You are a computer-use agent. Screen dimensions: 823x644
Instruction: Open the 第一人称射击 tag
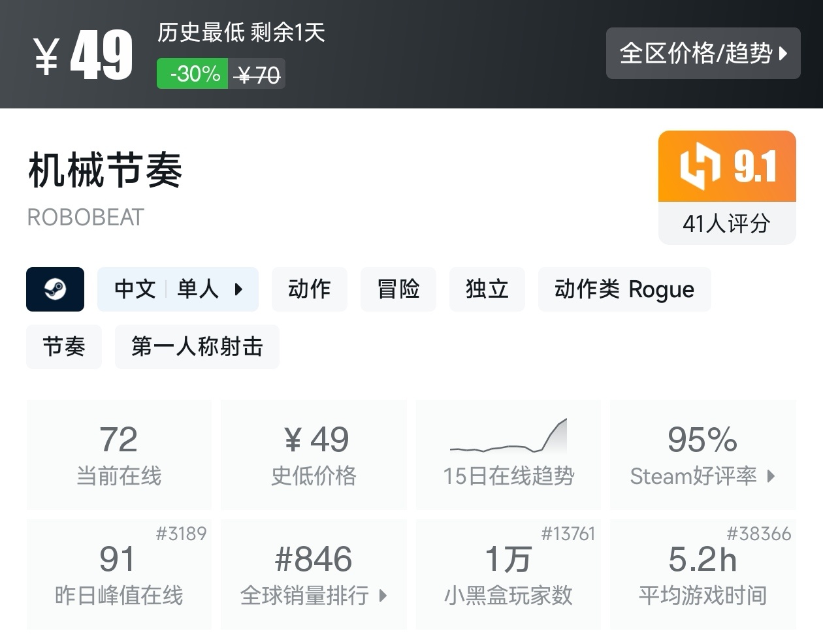[x=197, y=346]
